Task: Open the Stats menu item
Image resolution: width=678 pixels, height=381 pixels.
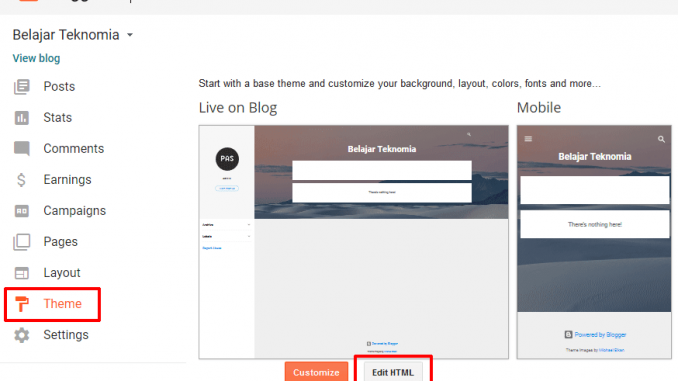Action: [58, 118]
